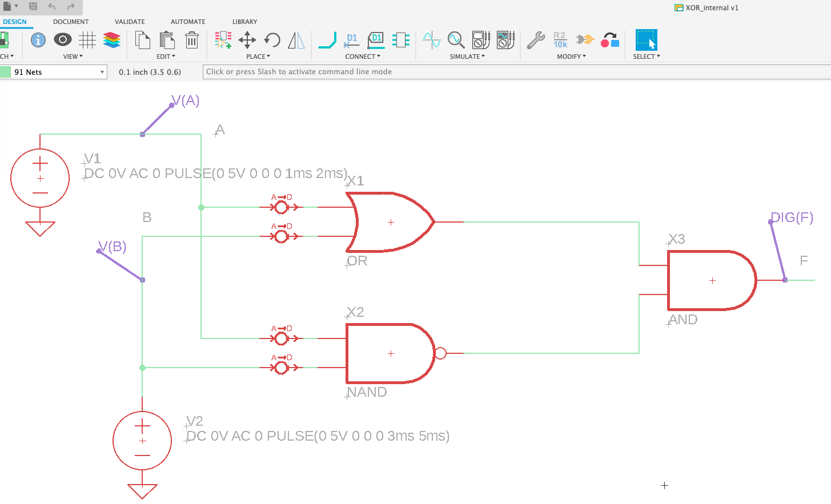
Task: Start a simulation with the sine wave icon
Action: [431, 40]
